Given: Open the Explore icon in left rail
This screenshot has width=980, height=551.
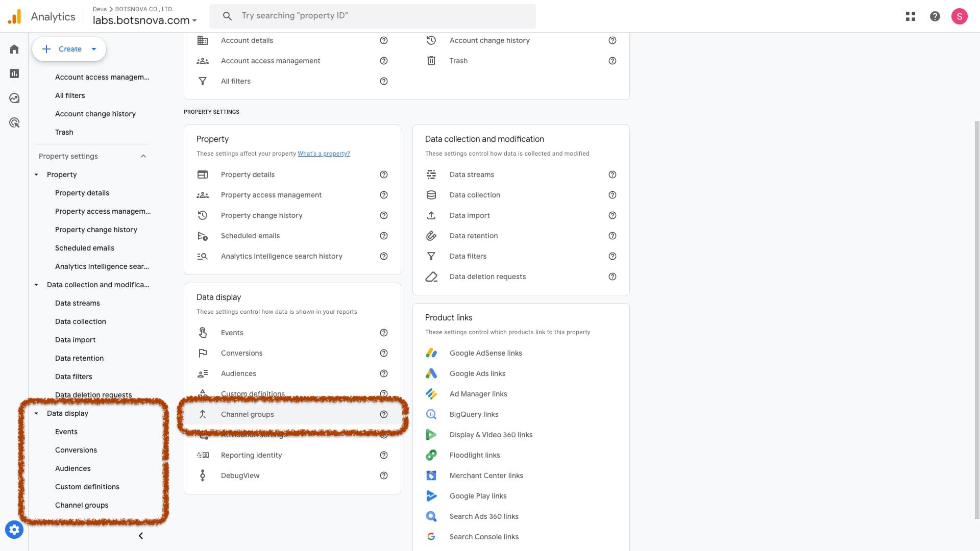Looking at the screenshot, I should [x=14, y=98].
